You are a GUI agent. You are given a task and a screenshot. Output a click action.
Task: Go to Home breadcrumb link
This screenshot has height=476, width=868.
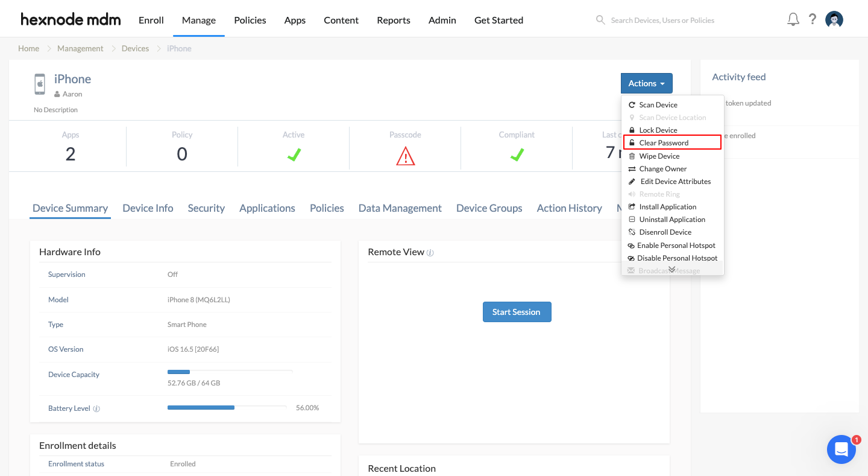coord(28,48)
